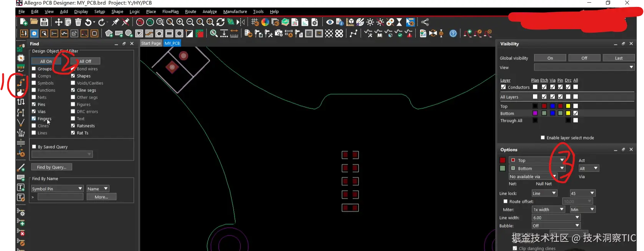Switch to the Start Page tab

[151, 43]
